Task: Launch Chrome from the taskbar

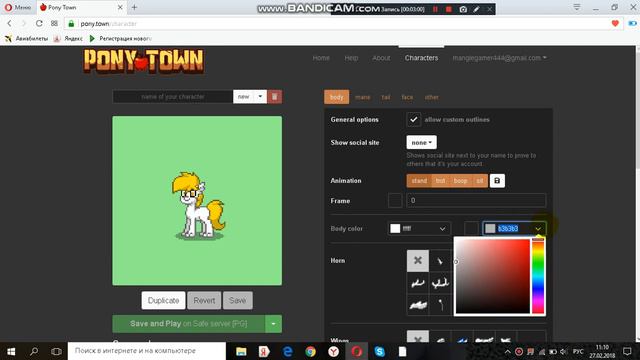Action: 310,351
